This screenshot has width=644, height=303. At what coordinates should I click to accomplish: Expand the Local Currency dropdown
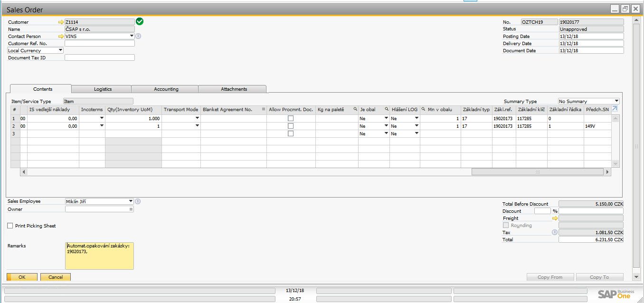[x=60, y=50]
